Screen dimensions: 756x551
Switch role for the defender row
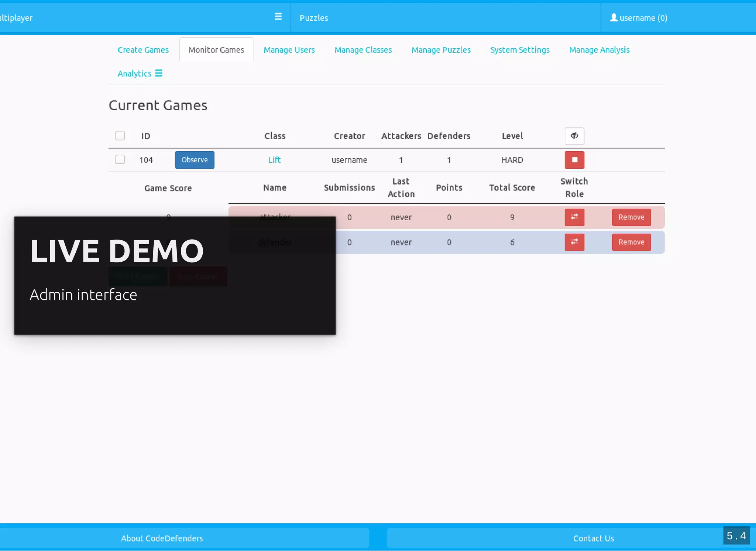coord(574,242)
